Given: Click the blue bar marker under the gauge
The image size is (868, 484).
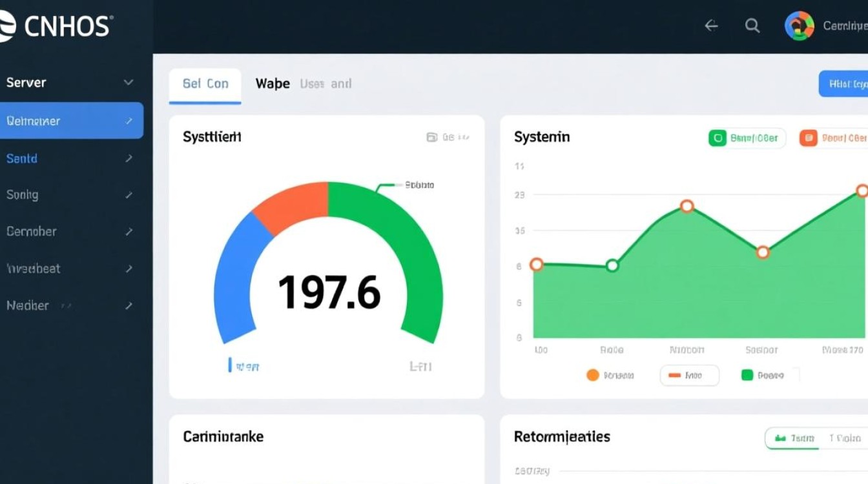Looking at the screenshot, I should pyautogui.click(x=230, y=366).
